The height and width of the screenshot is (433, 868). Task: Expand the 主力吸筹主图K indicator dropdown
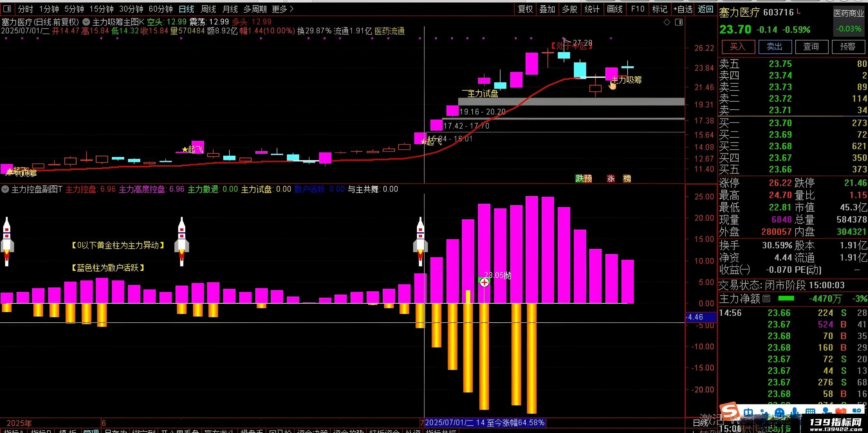click(x=87, y=22)
